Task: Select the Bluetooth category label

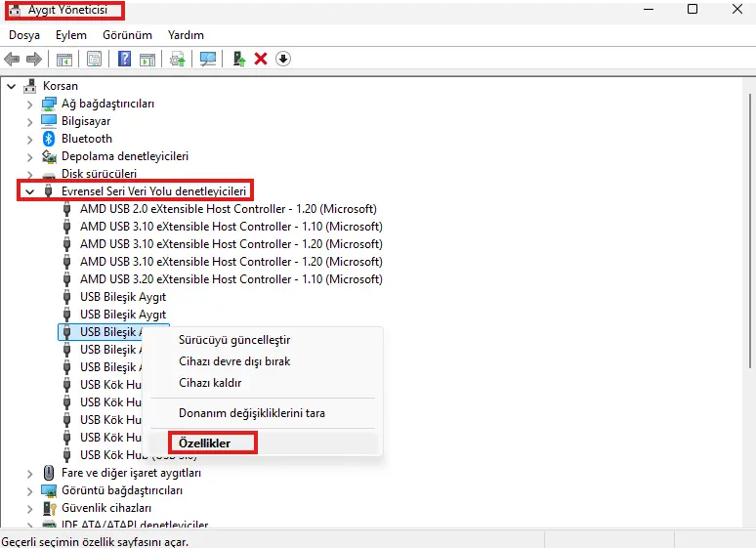Action: tap(87, 139)
